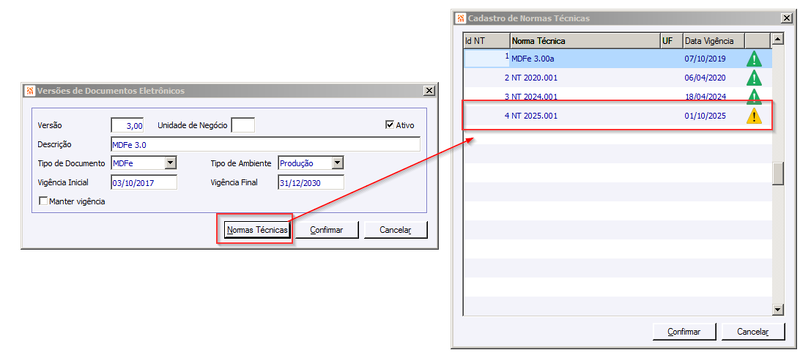Screen dimensions: 800x361
Task: Close the Cadastro de Normas Técnicas window
Action: [x=786, y=18]
